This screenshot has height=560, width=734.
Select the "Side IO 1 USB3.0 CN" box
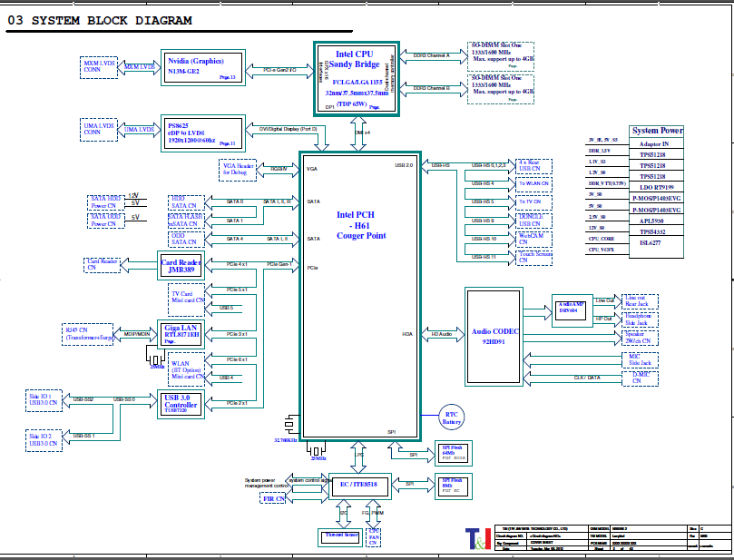[x=44, y=400]
